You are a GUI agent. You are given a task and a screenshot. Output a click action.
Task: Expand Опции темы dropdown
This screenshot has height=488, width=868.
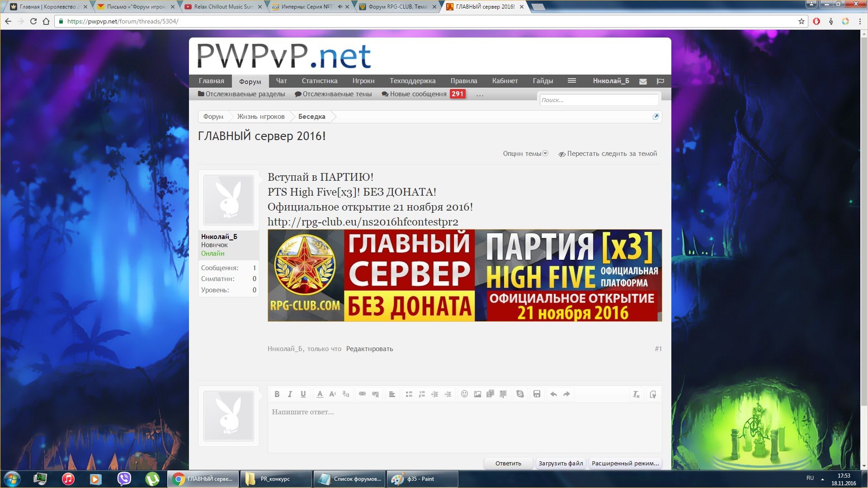525,154
